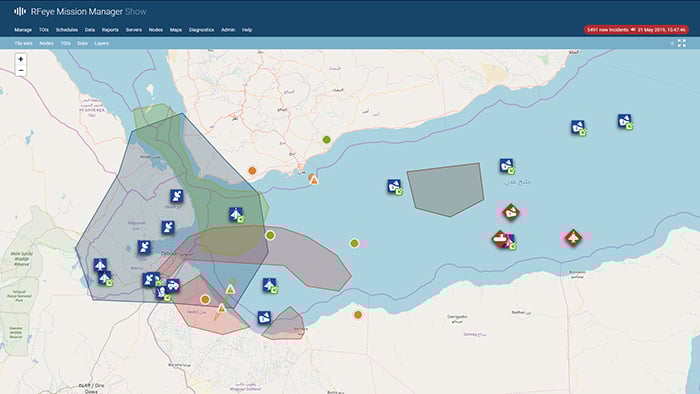The height and width of the screenshot is (394, 700).
Task: Click the green circle marker in Yemen
Action: [327, 140]
